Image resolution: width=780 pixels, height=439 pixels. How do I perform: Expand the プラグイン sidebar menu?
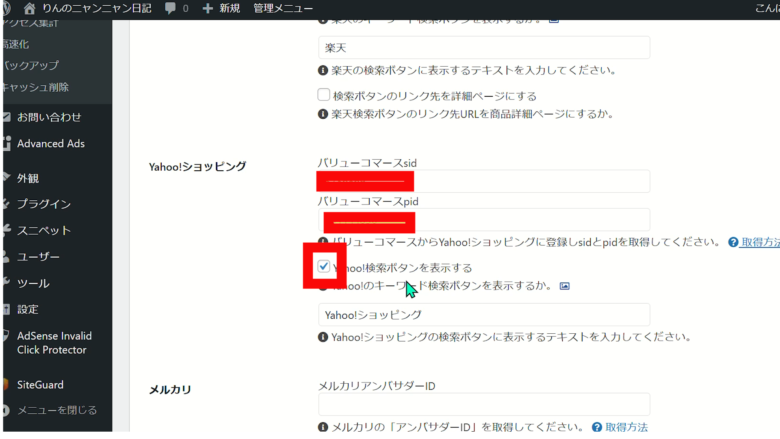43,204
